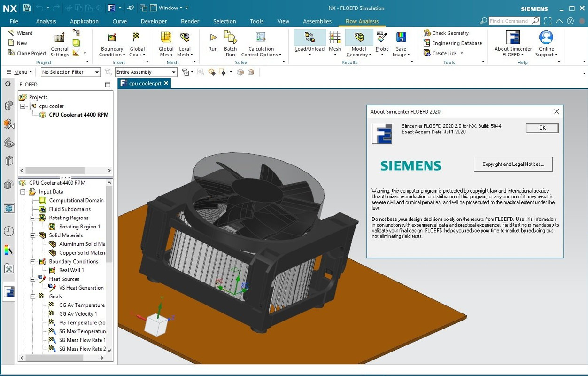Switch to the Render tab
The width and height of the screenshot is (588, 376).
190,21
